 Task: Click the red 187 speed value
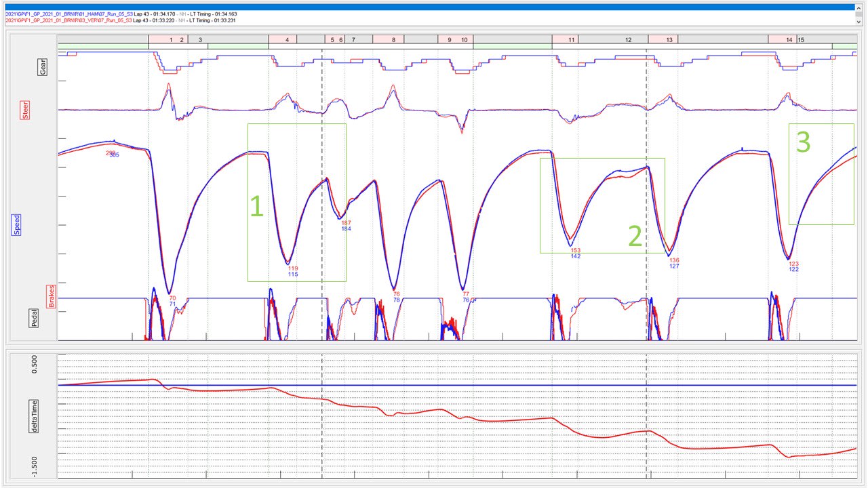coord(346,223)
